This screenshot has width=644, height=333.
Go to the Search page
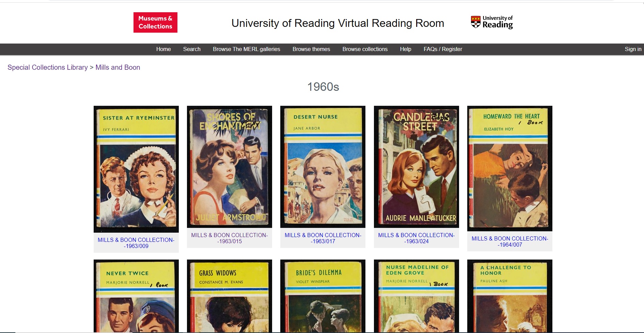192,49
